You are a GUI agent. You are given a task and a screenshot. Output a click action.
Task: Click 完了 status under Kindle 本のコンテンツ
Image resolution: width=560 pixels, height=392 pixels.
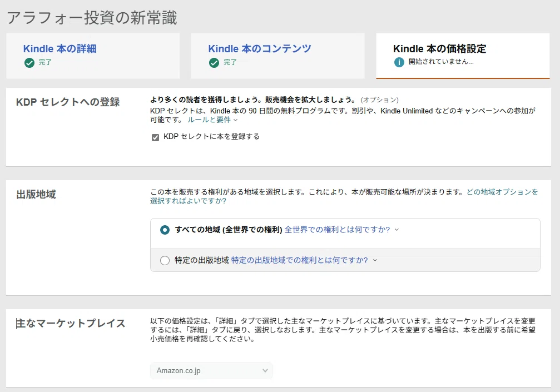(x=230, y=62)
